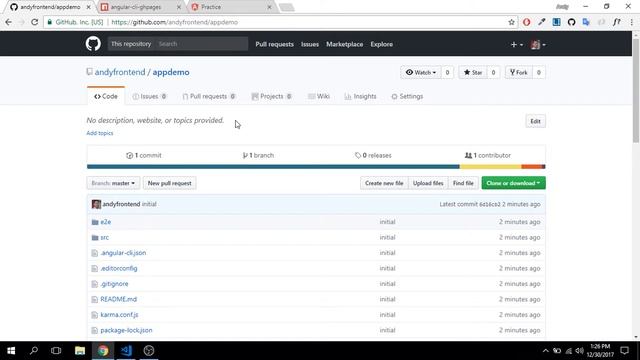Switch to the Code tab

(106, 96)
